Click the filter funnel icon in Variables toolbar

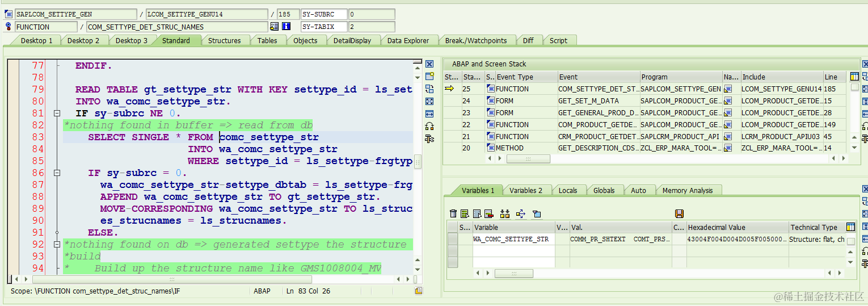537,213
